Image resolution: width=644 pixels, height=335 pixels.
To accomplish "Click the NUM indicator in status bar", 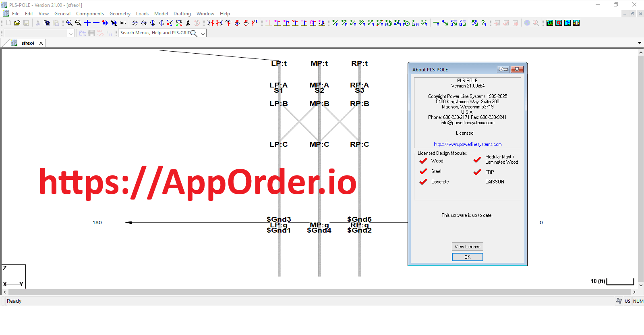I will [638, 301].
